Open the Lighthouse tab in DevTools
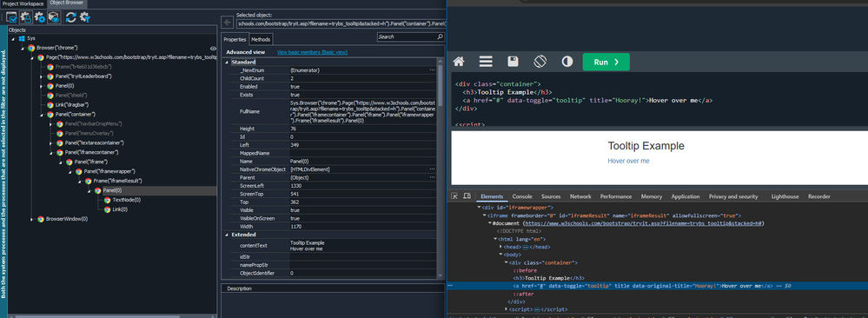868x318 pixels. (785, 196)
